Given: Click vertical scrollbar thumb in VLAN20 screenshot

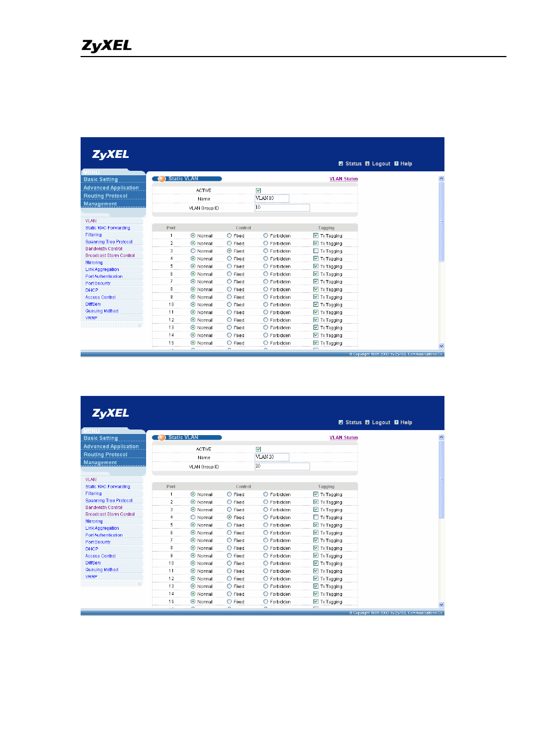Looking at the screenshot, I should coord(441,480).
